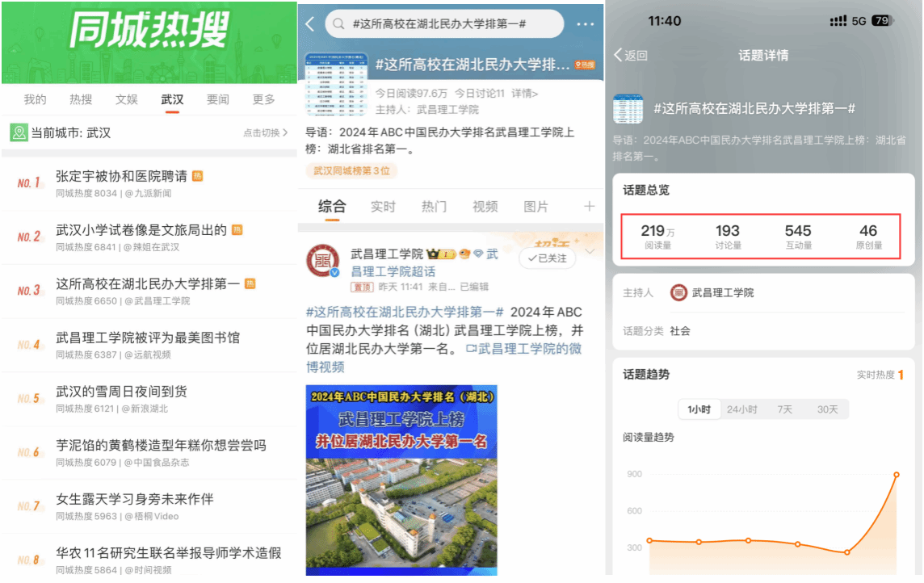
Task: Open the ranking video thumbnail in the post
Action: coord(401,480)
